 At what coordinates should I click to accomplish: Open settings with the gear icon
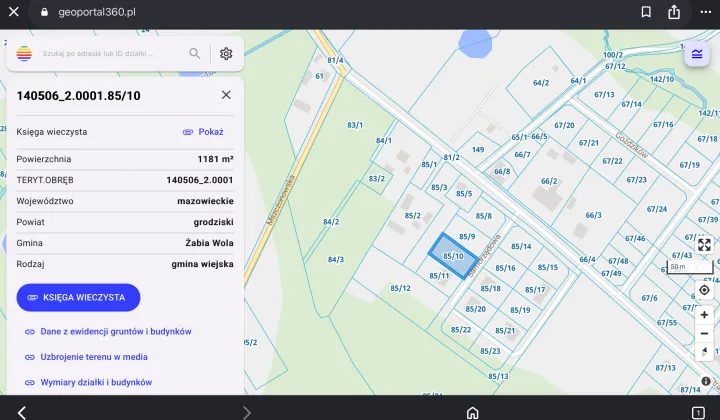pyautogui.click(x=226, y=54)
